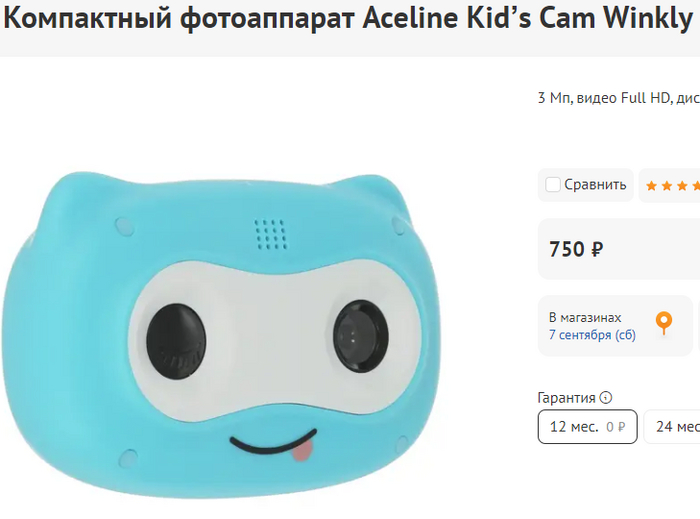Click the 3 Мп, видео Full HD description
This screenshot has width=700, height=519.
(x=619, y=98)
